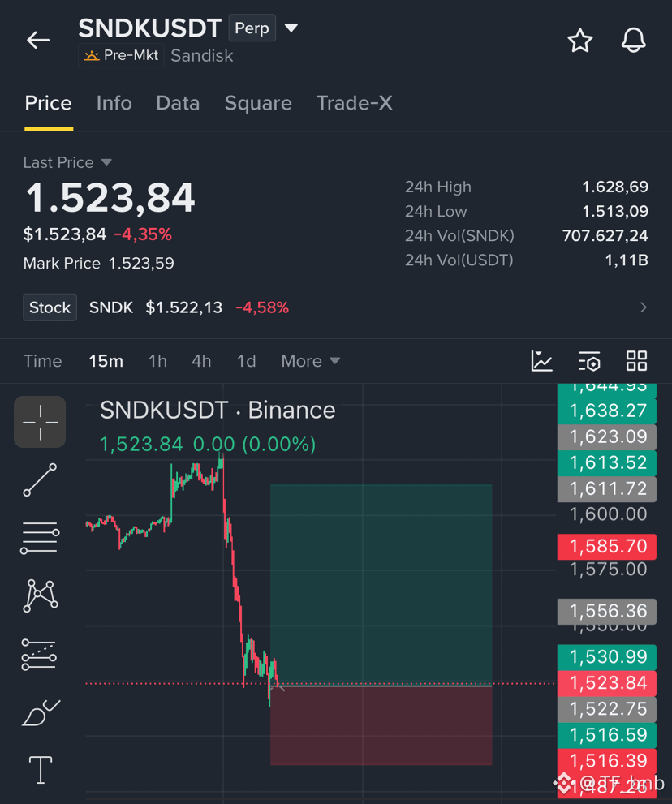Click the -4,58% stock change text
672x804 pixels.
point(262,307)
